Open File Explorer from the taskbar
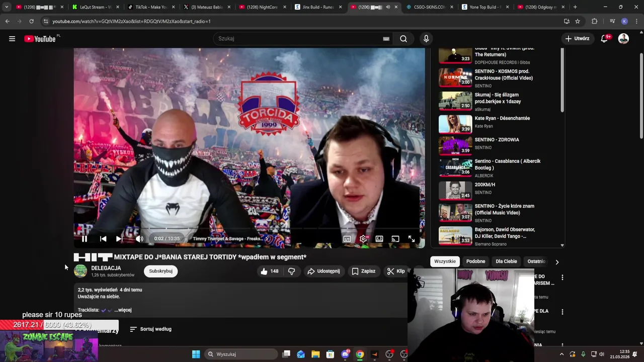The height and width of the screenshot is (362, 644). [x=315, y=354]
